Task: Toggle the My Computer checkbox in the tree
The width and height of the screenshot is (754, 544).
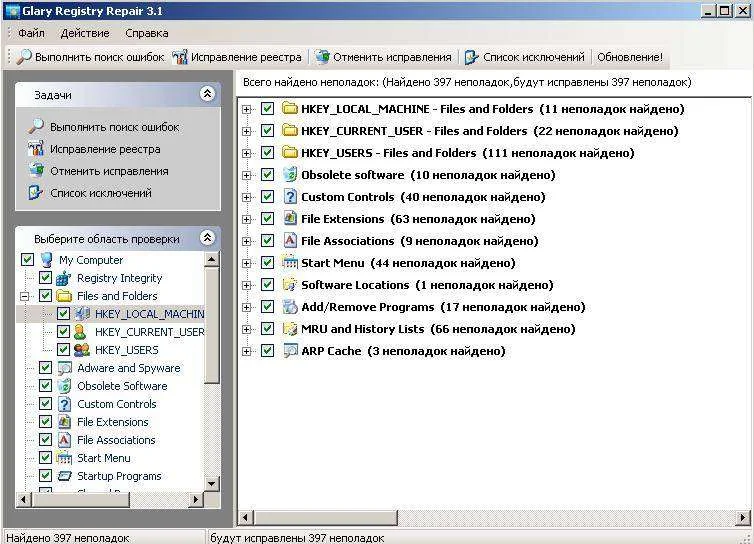Action: click(x=27, y=260)
